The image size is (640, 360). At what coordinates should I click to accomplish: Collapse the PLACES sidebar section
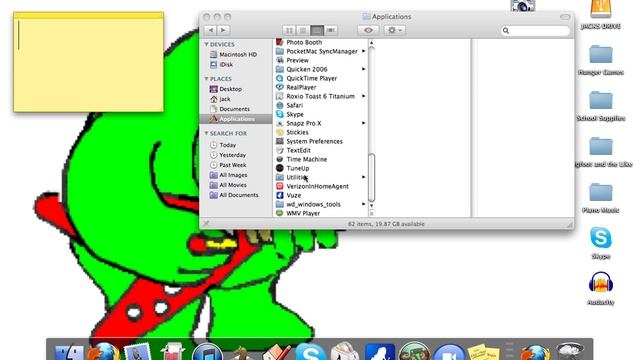point(207,78)
